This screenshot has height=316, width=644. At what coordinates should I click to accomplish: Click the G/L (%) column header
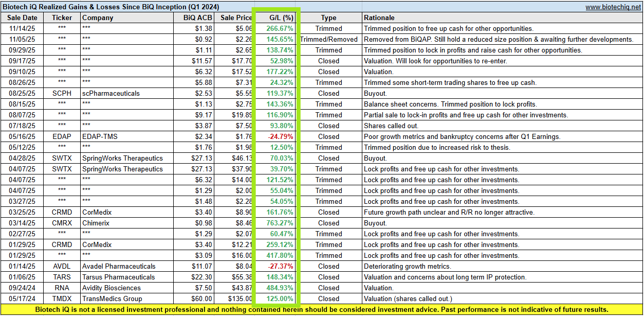[277, 17]
